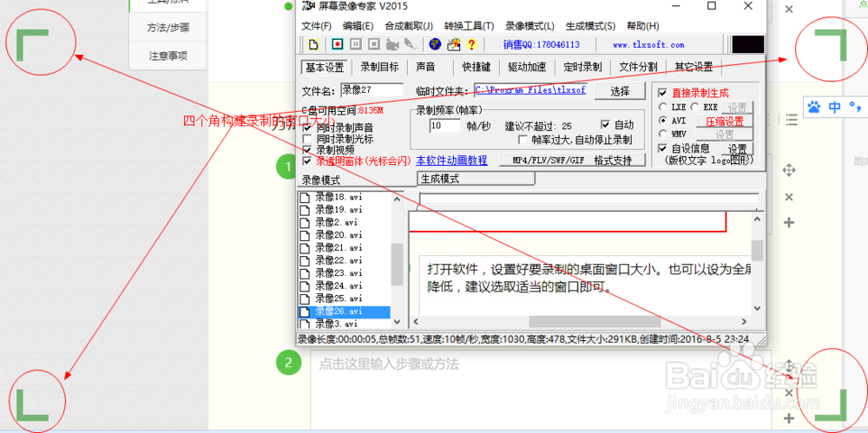The width and height of the screenshot is (868, 433).
Task: Click file list scrollbar up arrow
Action: tap(397, 199)
